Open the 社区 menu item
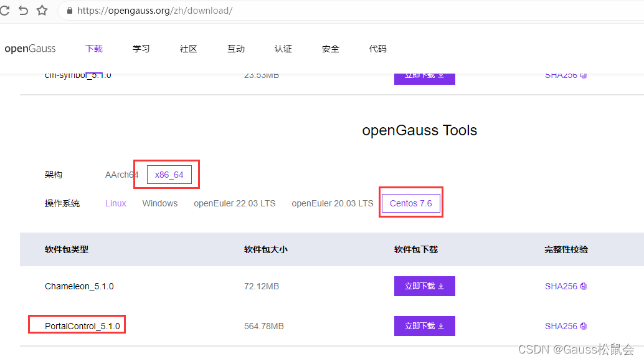The width and height of the screenshot is (644, 361). coord(189,49)
